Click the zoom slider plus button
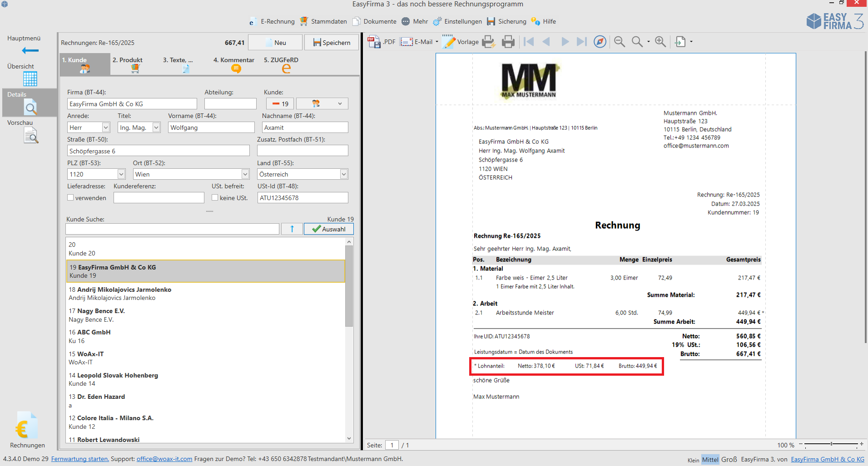The width and height of the screenshot is (868, 466). (862, 444)
